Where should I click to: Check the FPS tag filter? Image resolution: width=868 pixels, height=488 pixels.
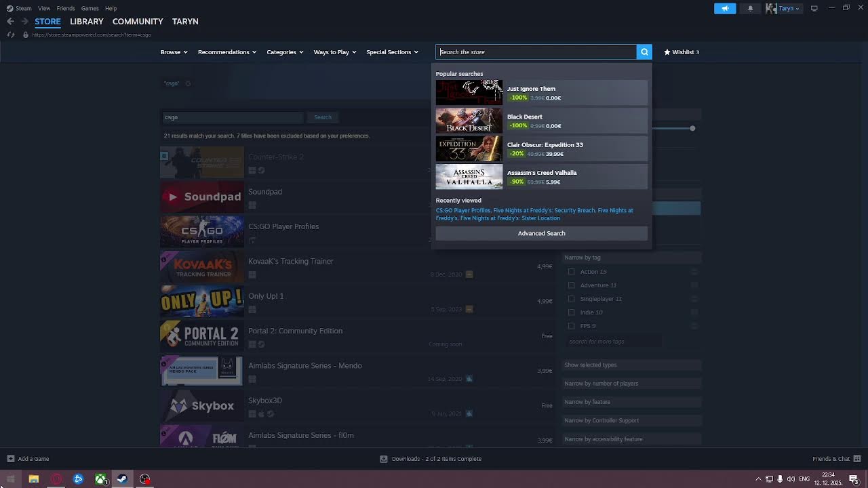[x=572, y=326]
